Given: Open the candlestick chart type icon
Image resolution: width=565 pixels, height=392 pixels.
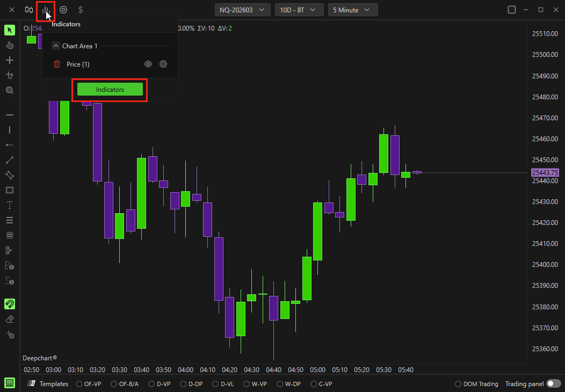Looking at the screenshot, I should tap(29, 10).
